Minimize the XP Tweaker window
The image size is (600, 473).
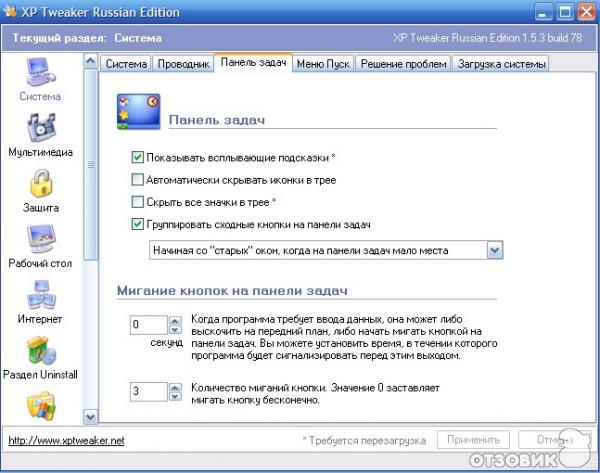542,12
